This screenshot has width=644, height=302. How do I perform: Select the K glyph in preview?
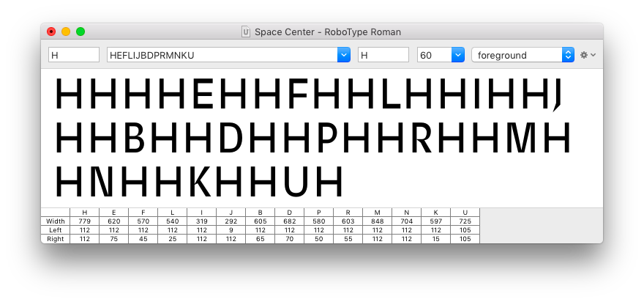200,181
